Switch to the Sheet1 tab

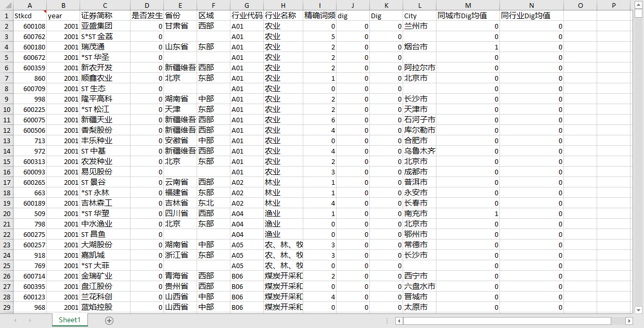(70, 320)
